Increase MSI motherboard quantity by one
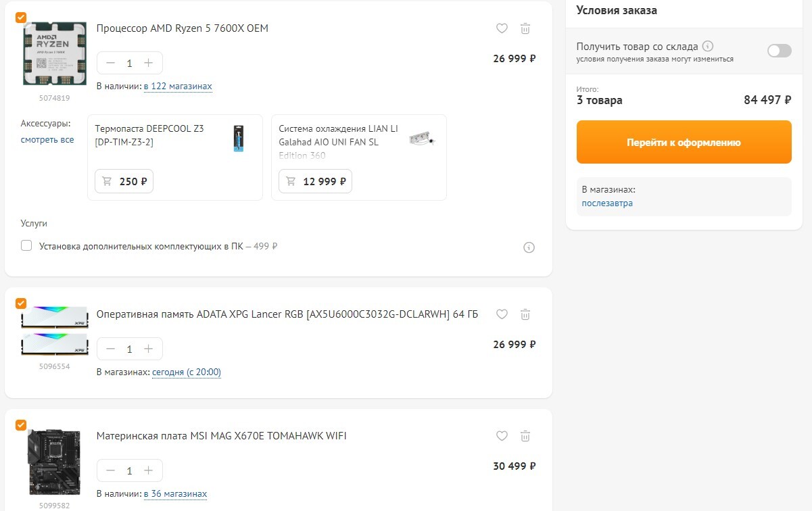 pyautogui.click(x=149, y=470)
